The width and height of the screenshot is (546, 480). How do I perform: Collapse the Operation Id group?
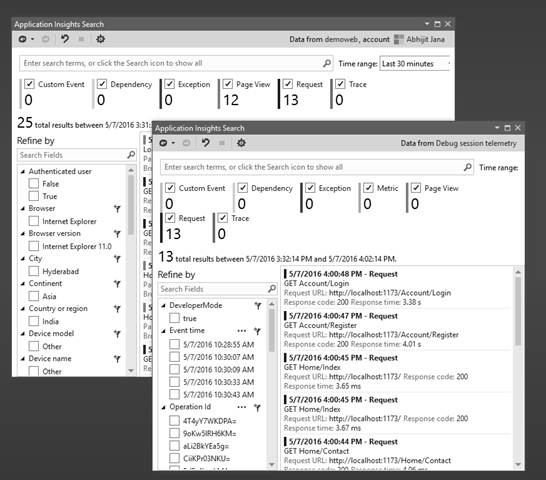(163, 407)
